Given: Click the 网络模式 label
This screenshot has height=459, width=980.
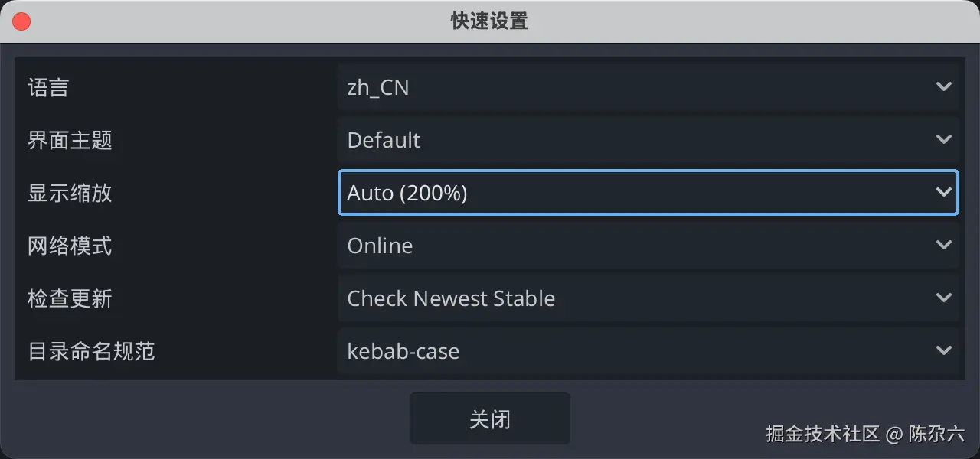Looking at the screenshot, I should (70, 245).
